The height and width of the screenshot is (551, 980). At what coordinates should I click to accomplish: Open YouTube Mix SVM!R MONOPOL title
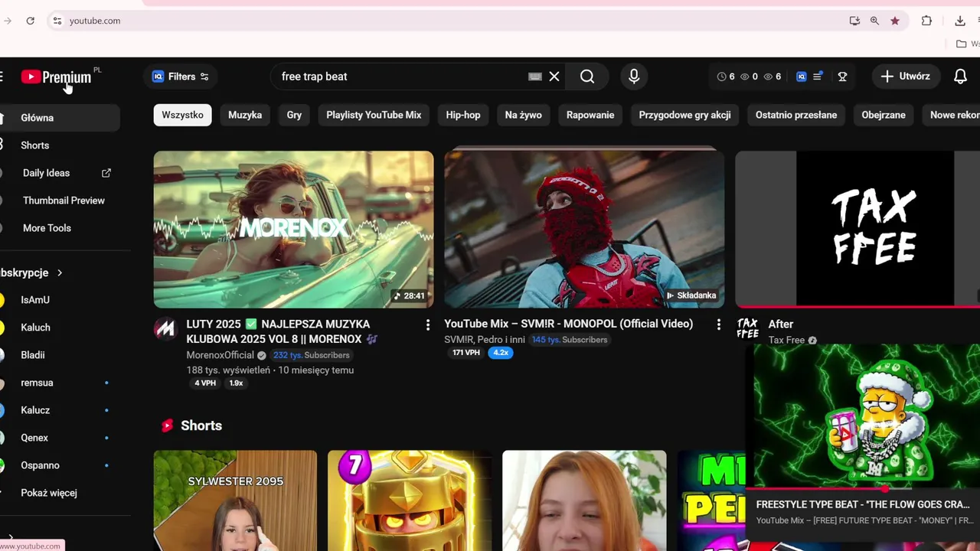point(568,324)
